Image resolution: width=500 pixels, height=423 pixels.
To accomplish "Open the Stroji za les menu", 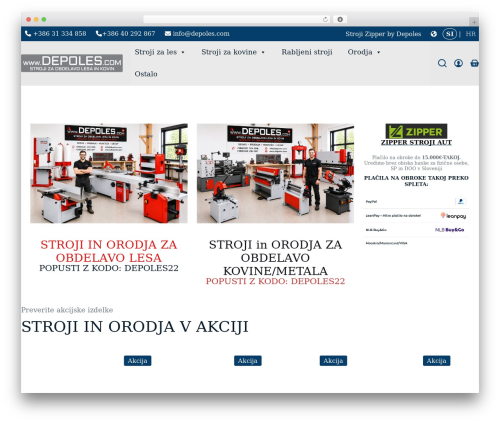I will 156,52.
